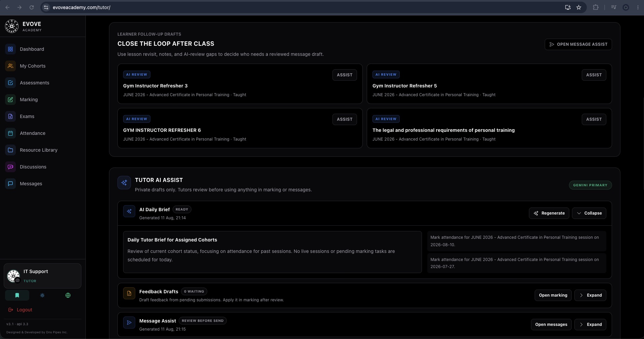Navigate to Marking
This screenshot has height=339, width=644.
[42, 100]
